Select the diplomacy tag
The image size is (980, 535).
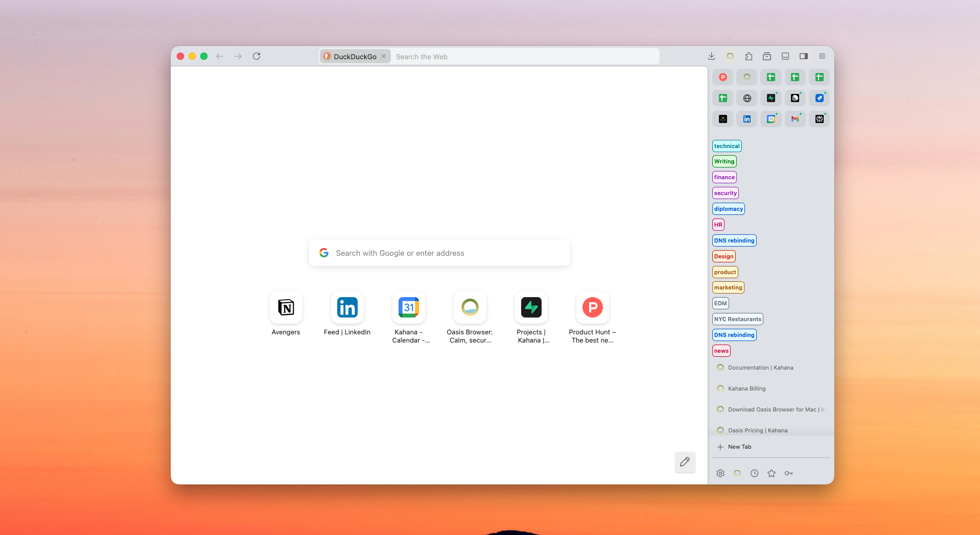(728, 209)
